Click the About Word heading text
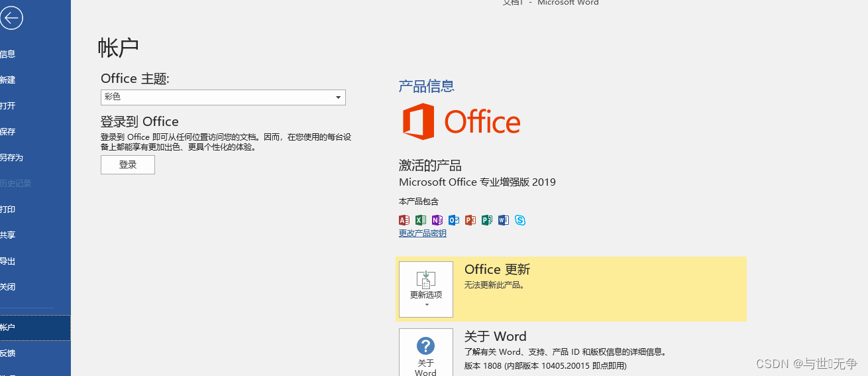 (x=496, y=336)
